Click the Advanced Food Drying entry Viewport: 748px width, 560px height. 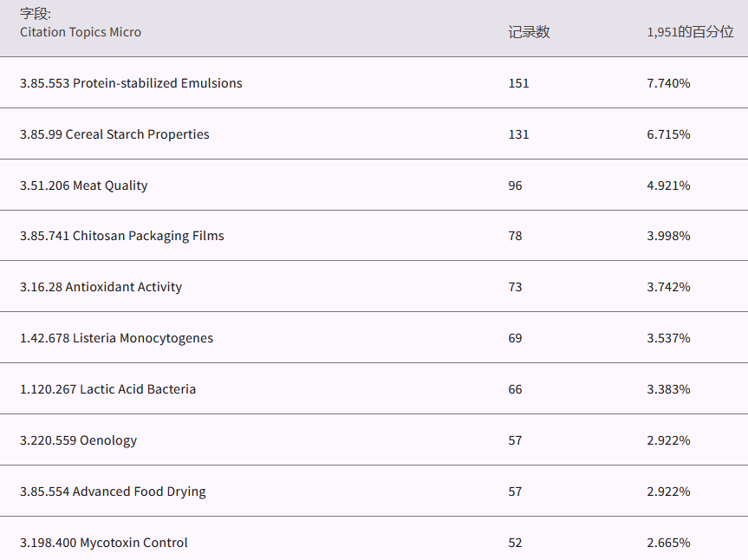[x=113, y=492]
